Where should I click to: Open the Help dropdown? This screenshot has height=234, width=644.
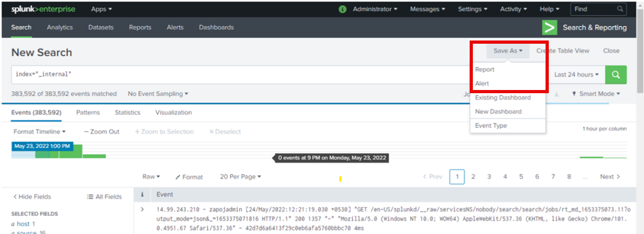coord(549,9)
